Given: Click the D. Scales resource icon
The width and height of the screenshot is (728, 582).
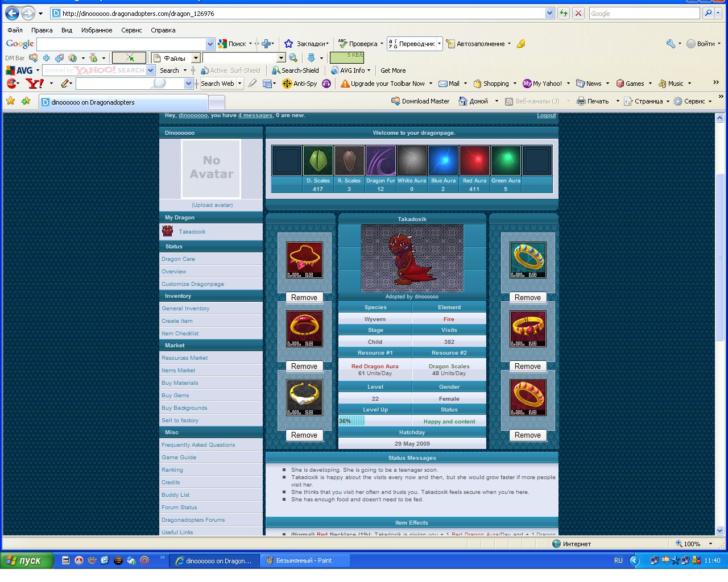Looking at the screenshot, I should pos(318,161).
